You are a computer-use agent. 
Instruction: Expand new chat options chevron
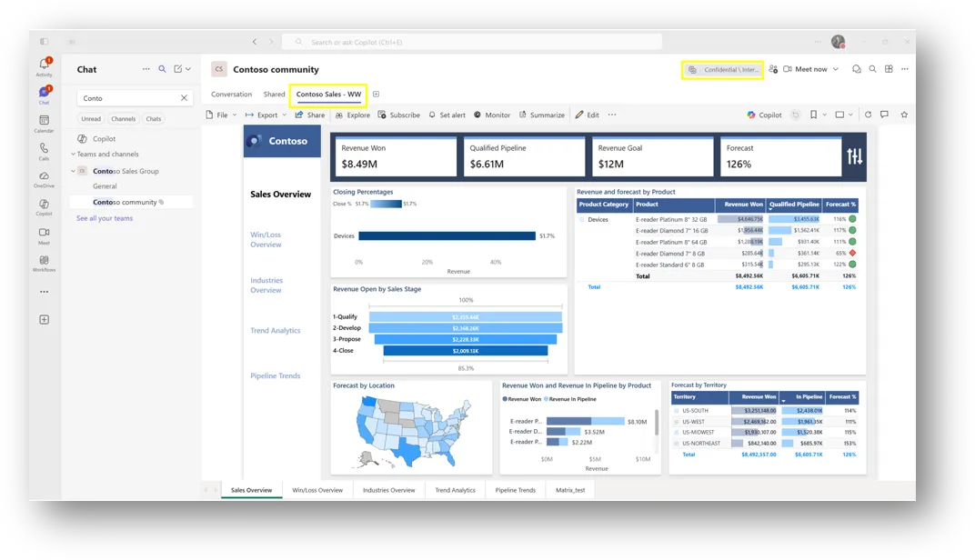click(188, 69)
